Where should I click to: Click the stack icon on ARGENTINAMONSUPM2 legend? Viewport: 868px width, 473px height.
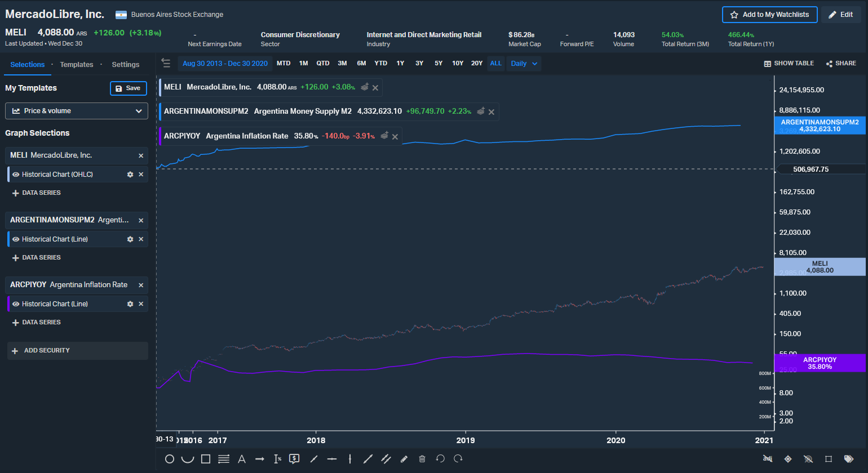click(481, 111)
